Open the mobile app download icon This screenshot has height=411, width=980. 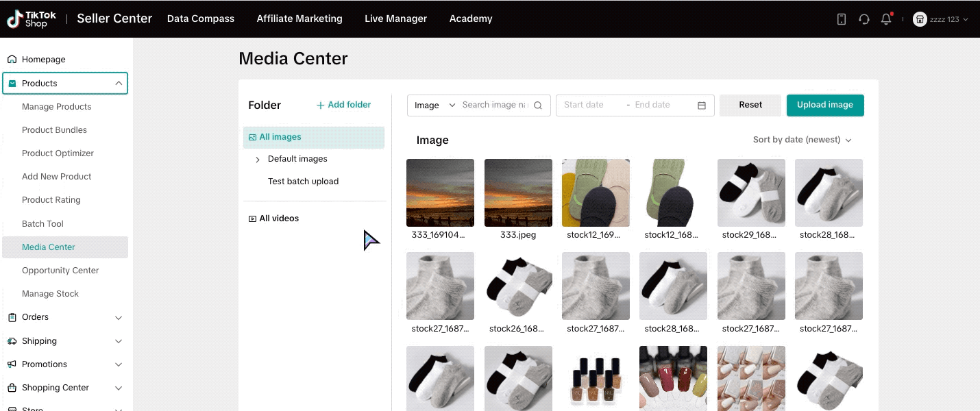(x=842, y=19)
